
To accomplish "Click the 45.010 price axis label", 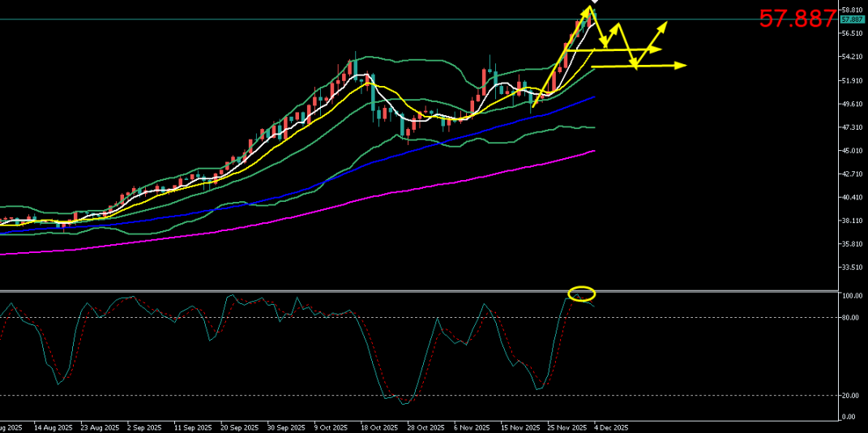I will click(851, 151).
